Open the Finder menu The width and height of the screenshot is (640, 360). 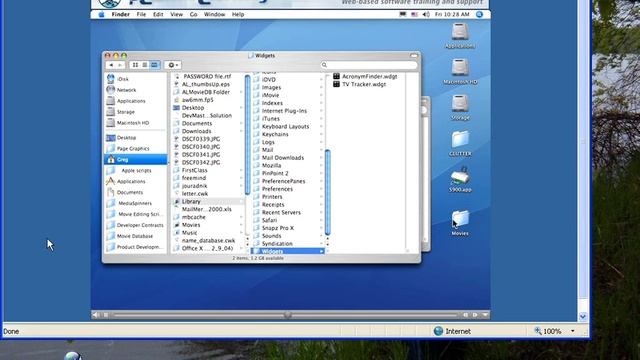pos(120,14)
